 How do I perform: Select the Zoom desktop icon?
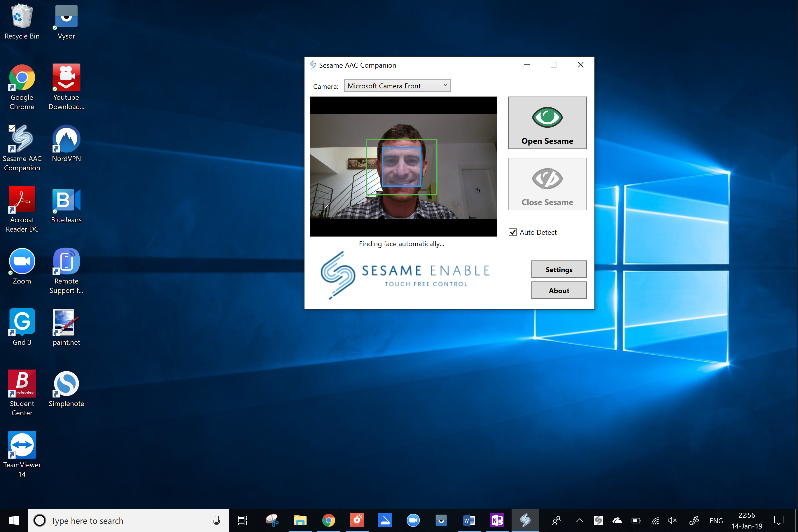(22, 266)
